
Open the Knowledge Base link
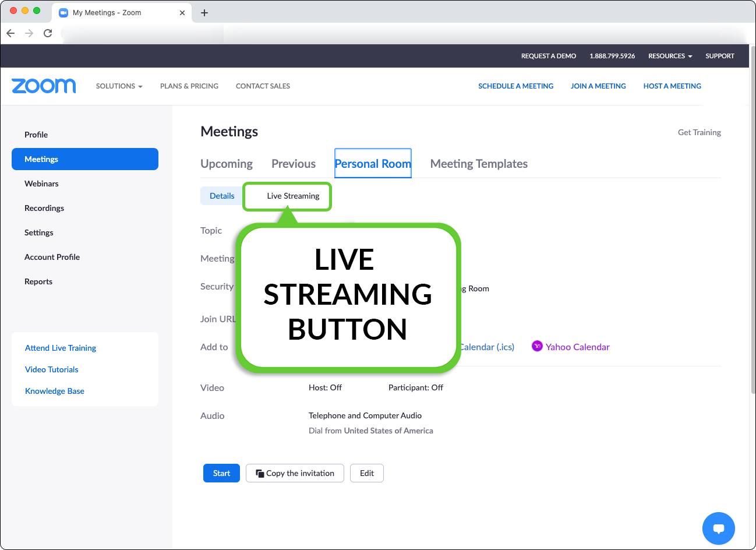click(x=55, y=391)
